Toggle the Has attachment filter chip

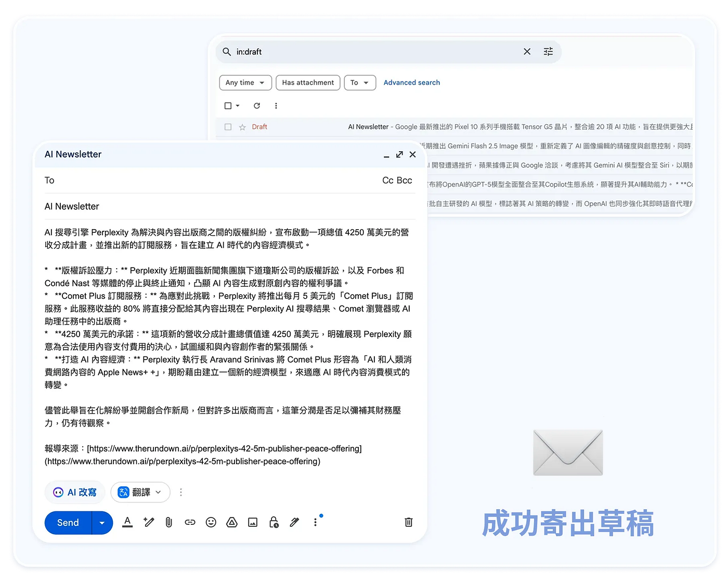[308, 83]
